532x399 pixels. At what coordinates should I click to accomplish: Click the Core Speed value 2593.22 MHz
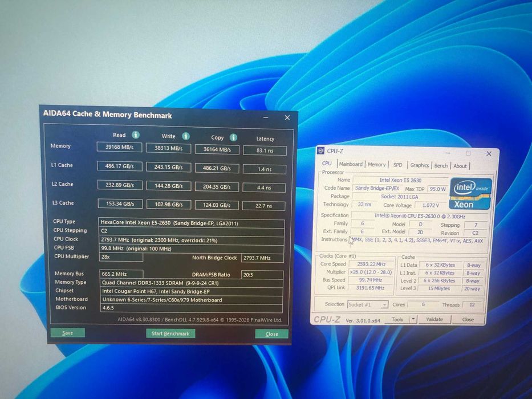(371, 264)
